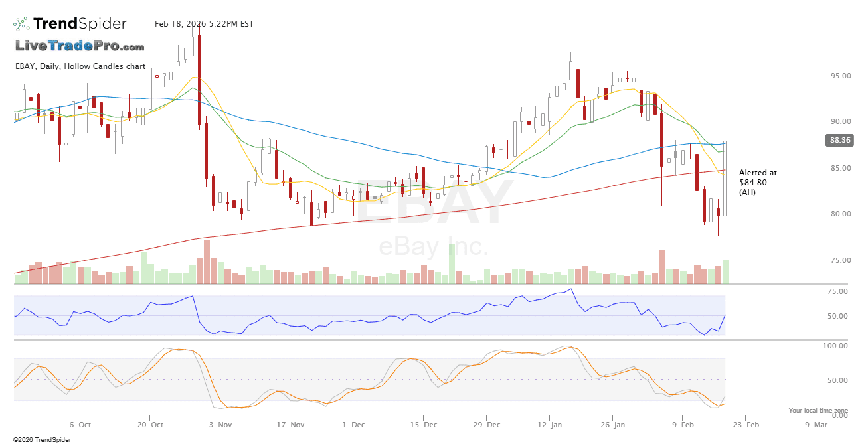
Task: Select the EBAY Daily Hollow Candles chart title
Action: click(80, 66)
